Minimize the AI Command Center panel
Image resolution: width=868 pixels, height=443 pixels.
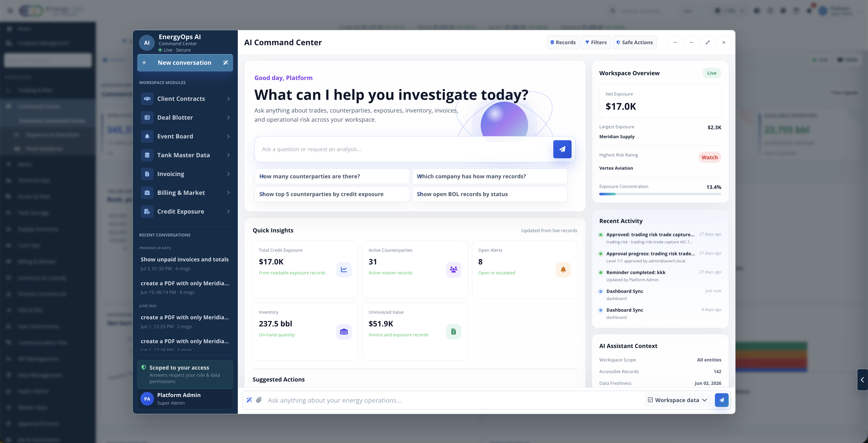pyautogui.click(x=691, y=42)
